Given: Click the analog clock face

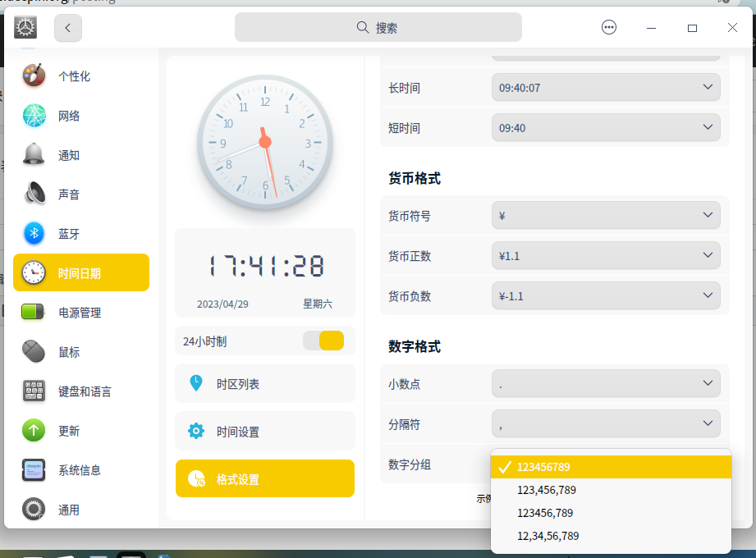Looking at the screenshot, I should (x=264, y=142).
